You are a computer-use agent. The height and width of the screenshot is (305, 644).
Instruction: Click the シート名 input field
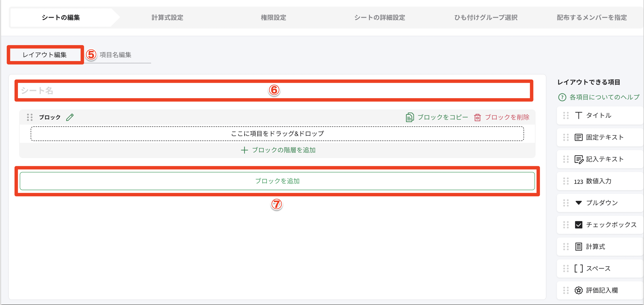274,90
